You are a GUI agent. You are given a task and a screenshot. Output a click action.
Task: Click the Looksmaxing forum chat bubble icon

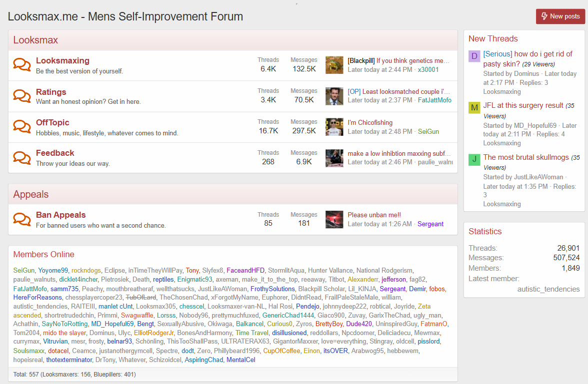coord(22,65)
